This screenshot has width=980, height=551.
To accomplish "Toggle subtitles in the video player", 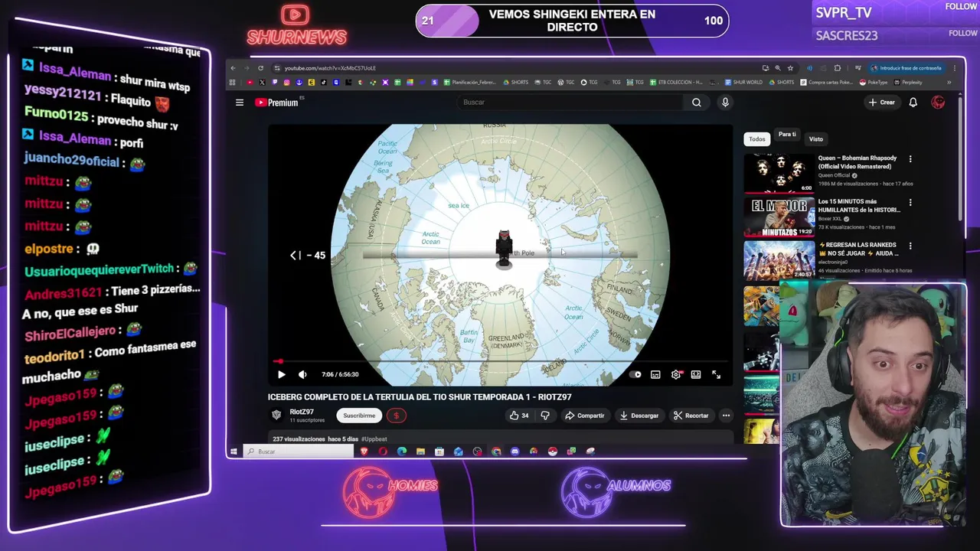I will pos(655,374).
